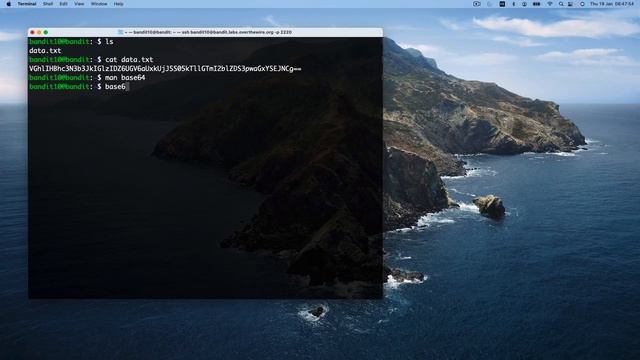Open the Help menu
Image resolution: width=640 pixels, height=360 pixels.
tap(118, 4)
